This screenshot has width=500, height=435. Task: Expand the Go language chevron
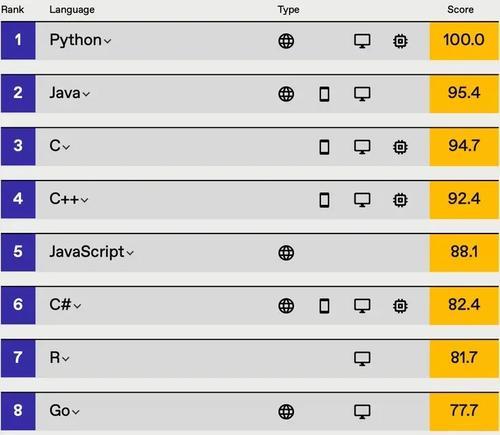tap(76, 412)
